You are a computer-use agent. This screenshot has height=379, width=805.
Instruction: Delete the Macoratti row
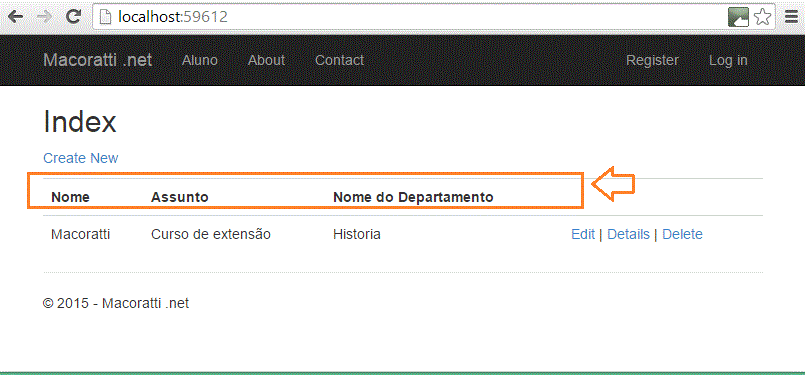coord(682,234)
